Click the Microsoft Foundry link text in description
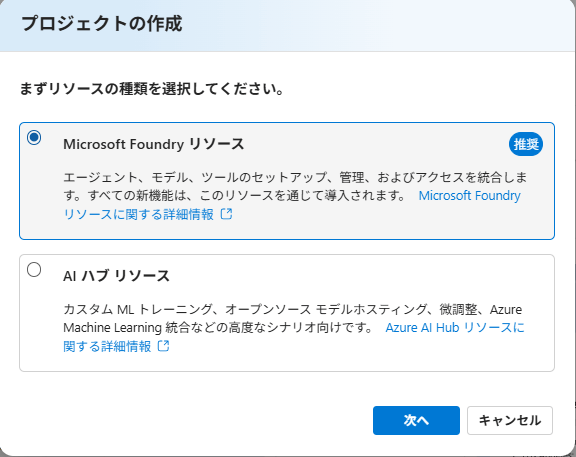576x457 pixels. pos(469,196)
